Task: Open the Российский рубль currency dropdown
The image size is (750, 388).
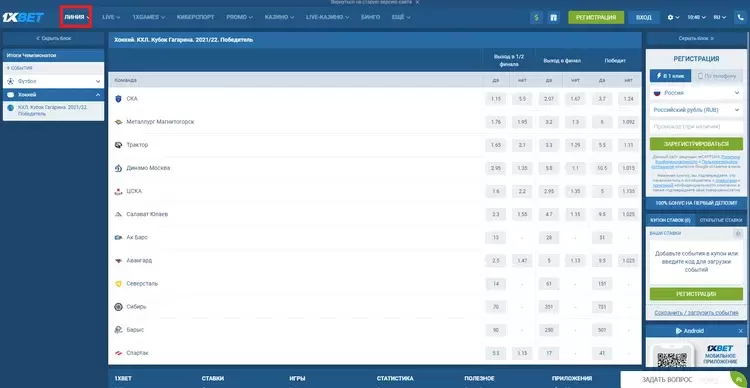Action: (696, 110)
